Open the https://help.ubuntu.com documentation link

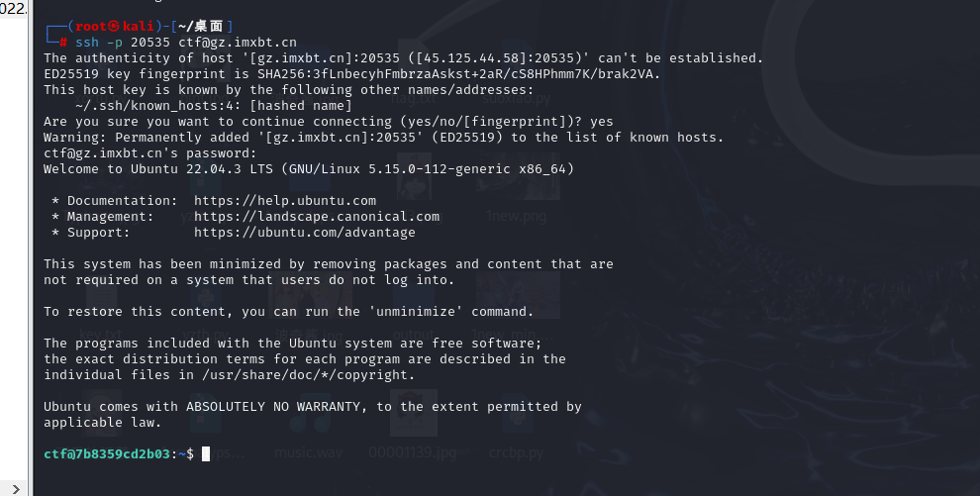point(285,201)
